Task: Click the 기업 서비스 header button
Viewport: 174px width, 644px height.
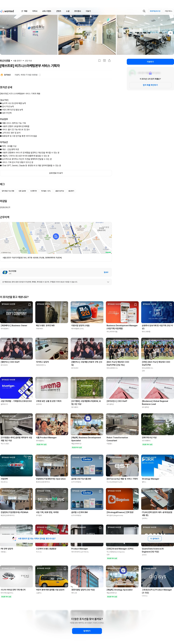Action: point(168,11)
